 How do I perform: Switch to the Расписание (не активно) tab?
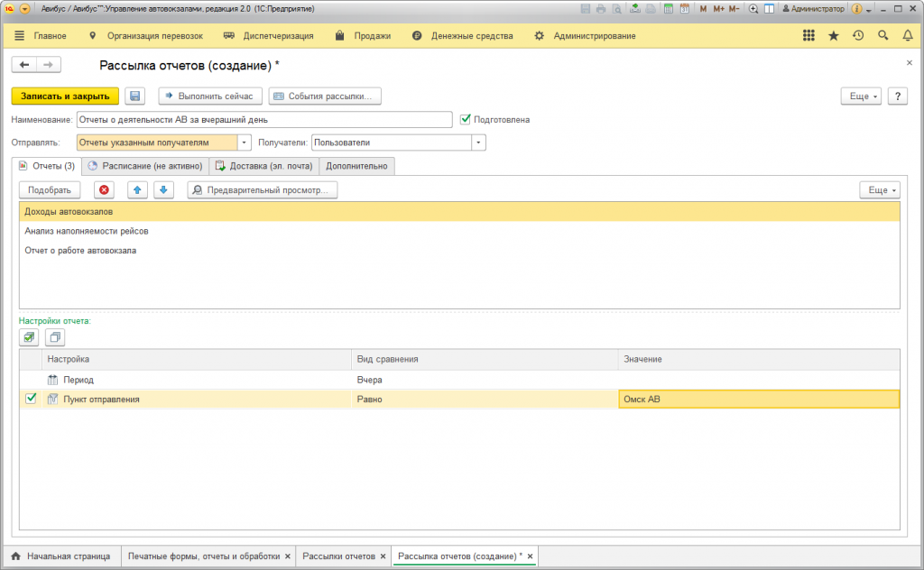point(145,166)
